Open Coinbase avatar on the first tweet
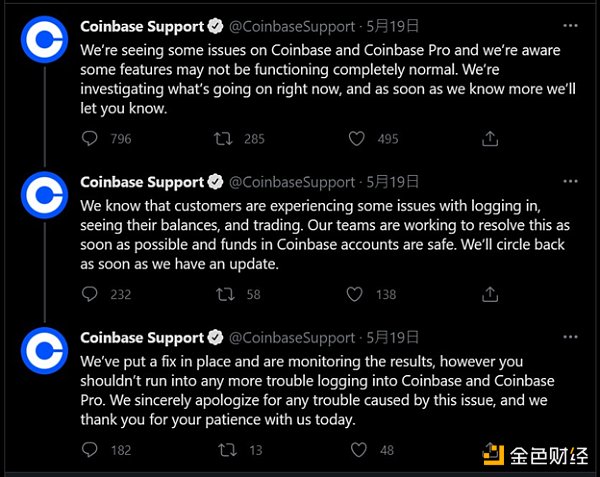 44,42
